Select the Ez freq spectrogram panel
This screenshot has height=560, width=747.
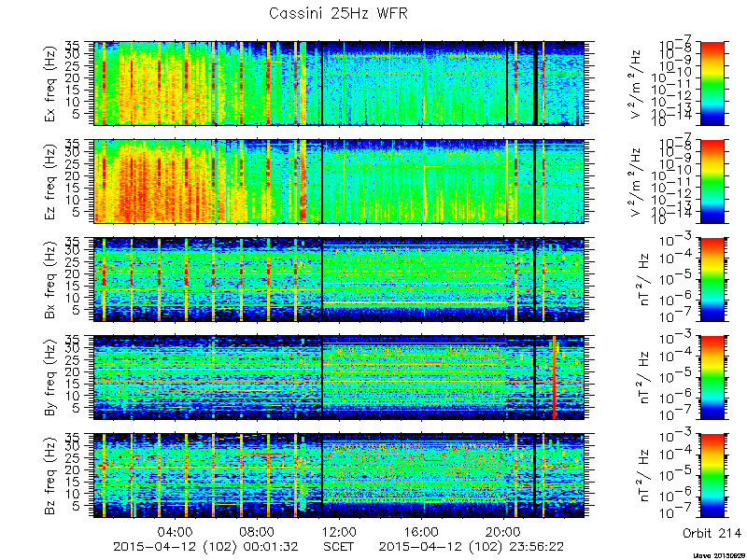point(339,181)
